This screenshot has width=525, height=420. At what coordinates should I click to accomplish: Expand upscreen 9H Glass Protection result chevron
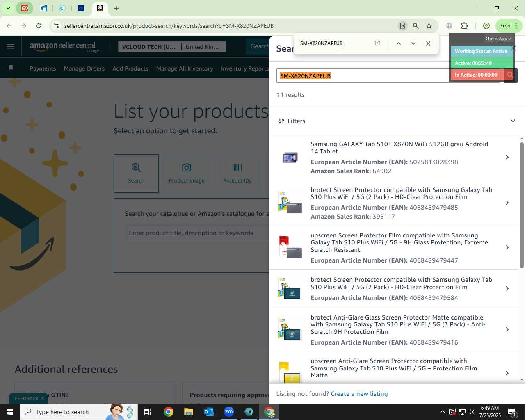point(507,248)
